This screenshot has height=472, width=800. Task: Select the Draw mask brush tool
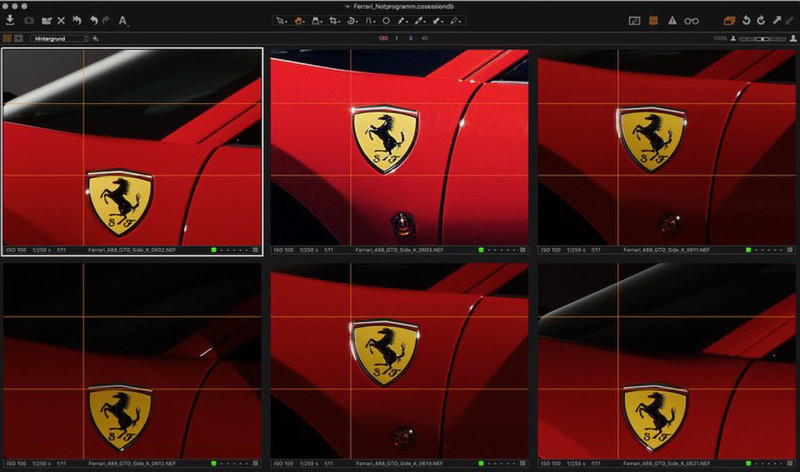tap(436, 21)
